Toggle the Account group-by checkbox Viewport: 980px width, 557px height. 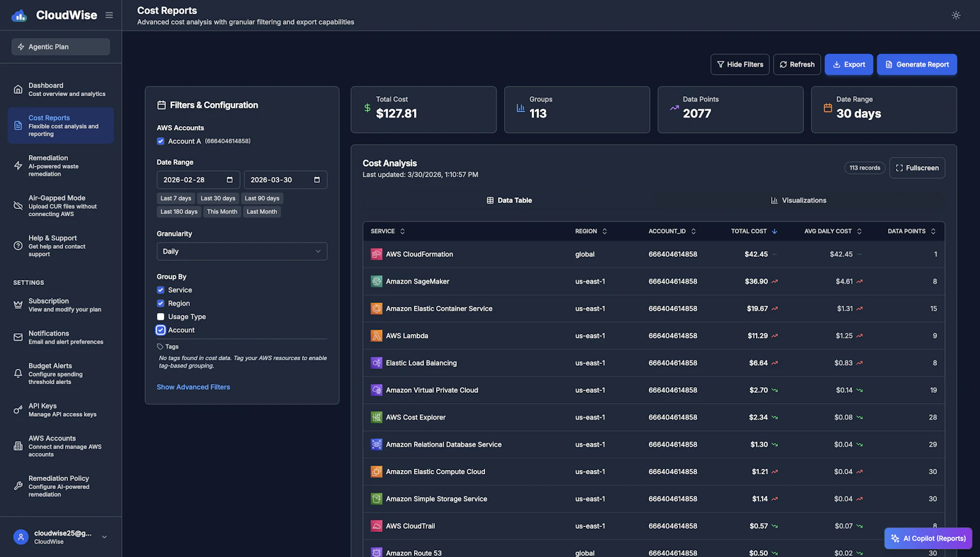coord(160,330)
